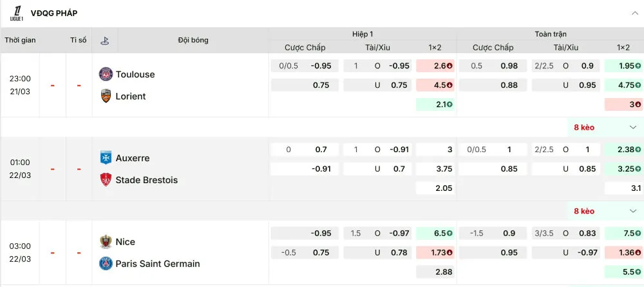Image resolution: width=644 pixels, height=287 pixels.
Task: Open the Paris Saint Germain team name link
Action: [158, 263]
